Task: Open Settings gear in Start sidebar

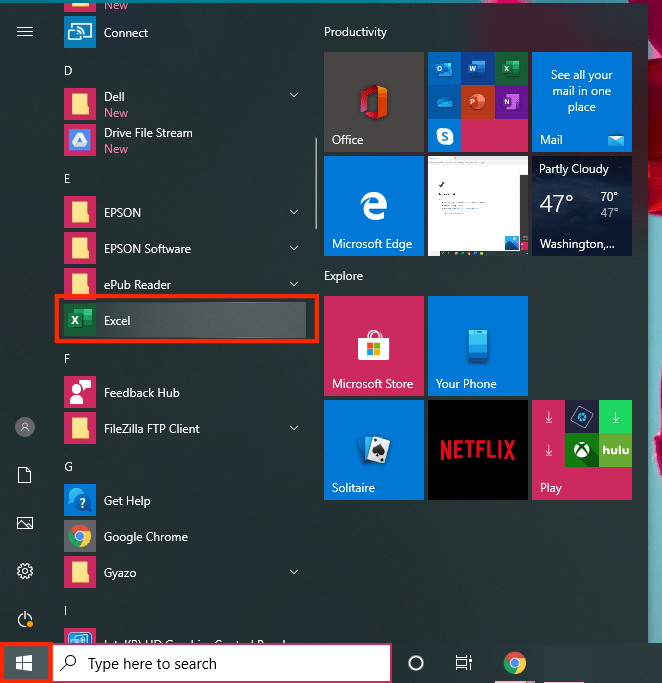Action: pos(25,571)
